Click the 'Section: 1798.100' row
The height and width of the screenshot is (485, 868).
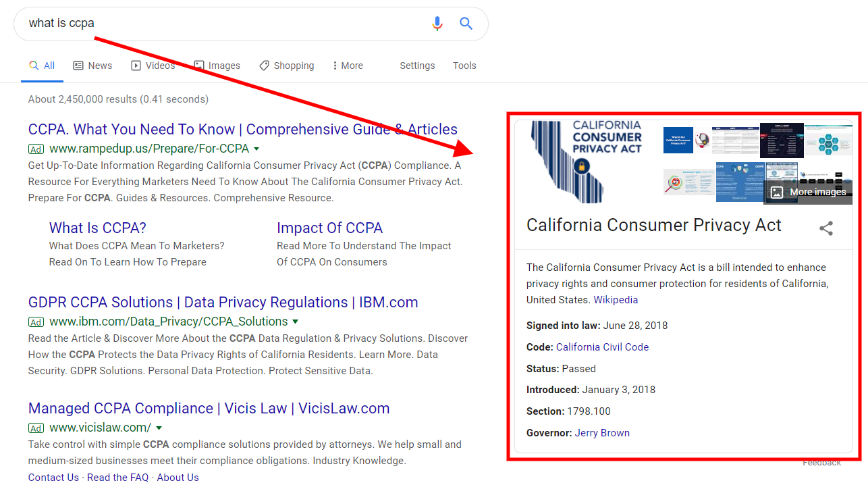pos(569,411)
